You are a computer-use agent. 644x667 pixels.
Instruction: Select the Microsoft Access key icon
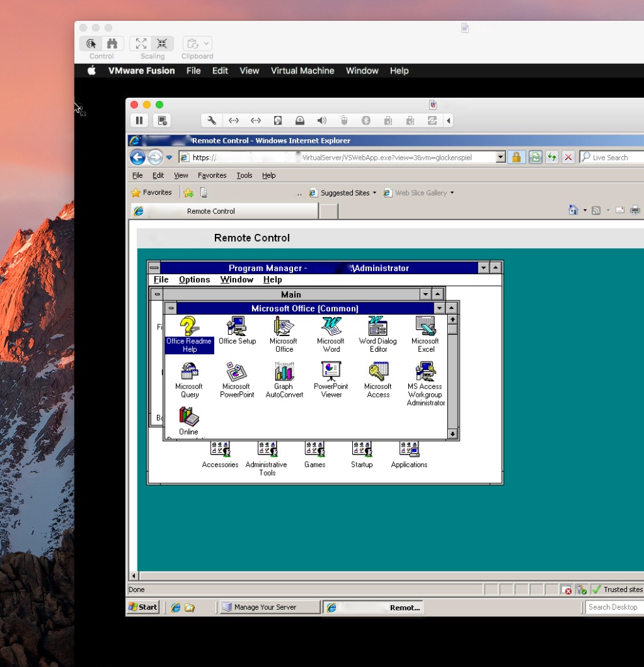tap(378, 372)
